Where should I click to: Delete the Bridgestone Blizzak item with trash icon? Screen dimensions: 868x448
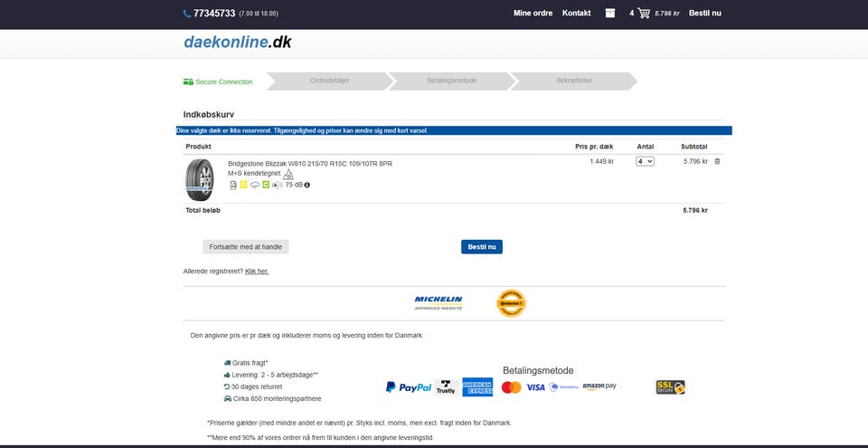tap(717, 161)
